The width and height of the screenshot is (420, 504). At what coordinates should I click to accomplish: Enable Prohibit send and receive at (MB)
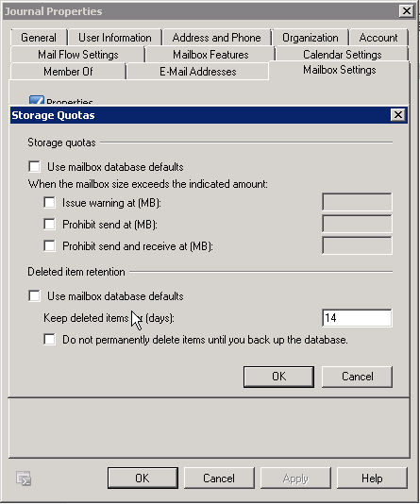(x=49, y=246)
